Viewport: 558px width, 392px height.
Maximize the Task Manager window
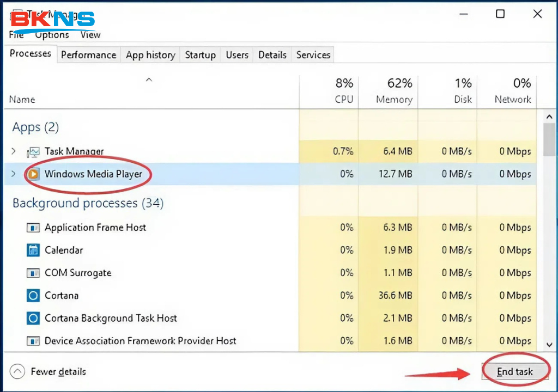(x=500, y=15)
